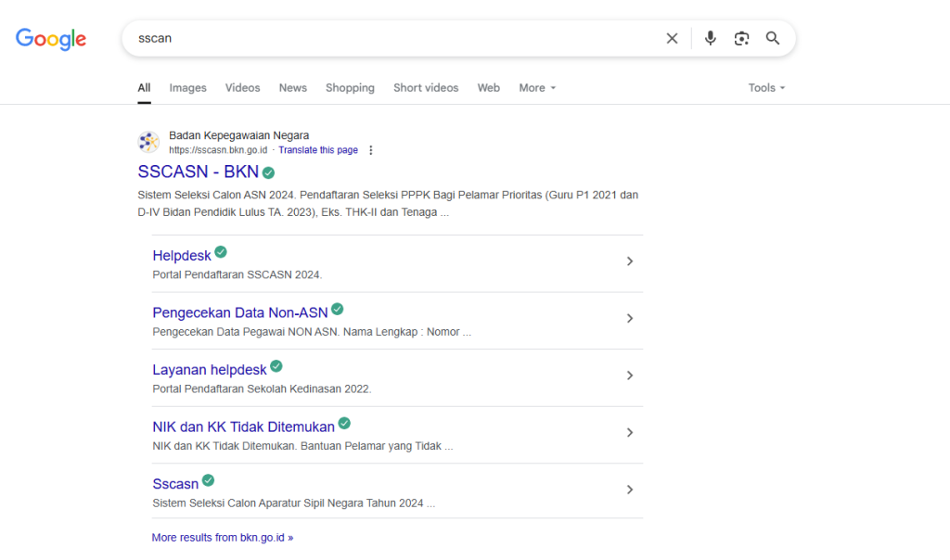Open the Pengecekan Data Non-ASN sitelink
Image resolution: width=950 pixels, height=560 pixels.
pyautogui.click(x=240, y=312)
